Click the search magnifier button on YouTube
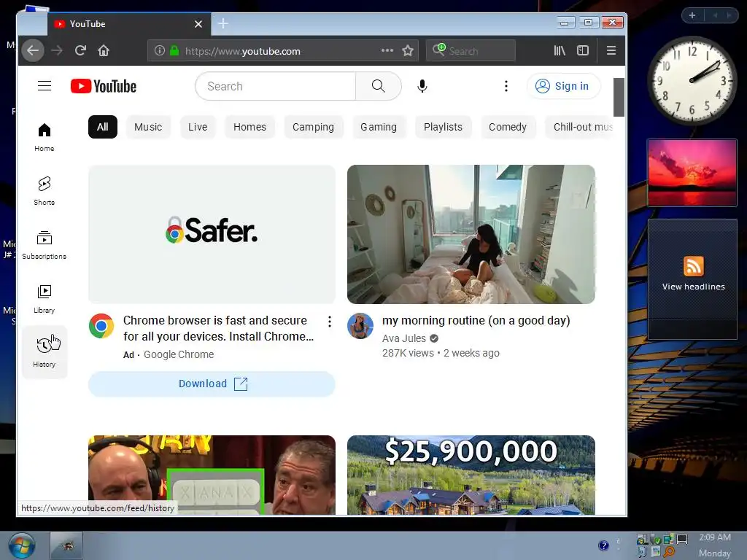The width and height of the screenshot is (747, 560). click(x=379, y=86)
